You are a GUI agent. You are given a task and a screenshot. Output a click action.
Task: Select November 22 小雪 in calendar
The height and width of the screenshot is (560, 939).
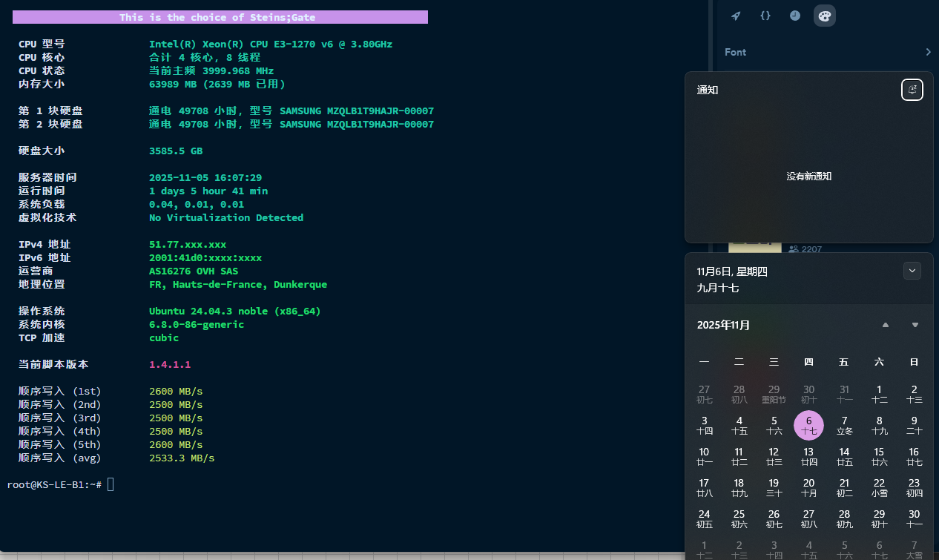(x=879, y=487)
